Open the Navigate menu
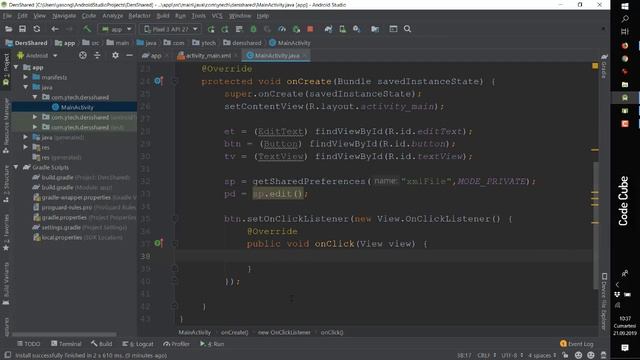640x360 pixels. 64,16
